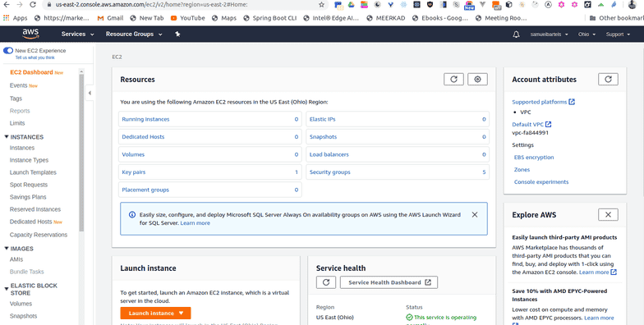Click Elastic IPs resource link
644x325 pixels.
[x=322, y=120]
